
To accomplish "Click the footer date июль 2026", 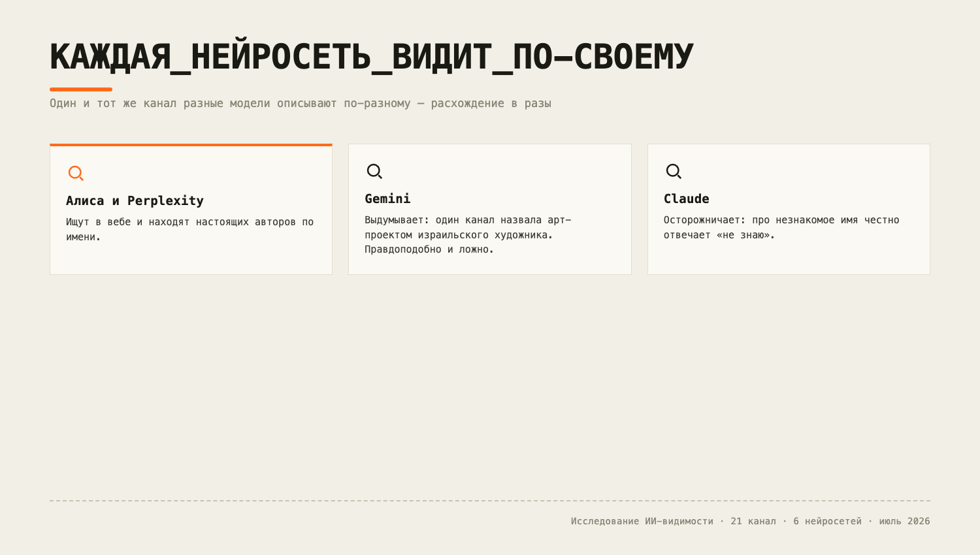I will click(x=904, y=521).
